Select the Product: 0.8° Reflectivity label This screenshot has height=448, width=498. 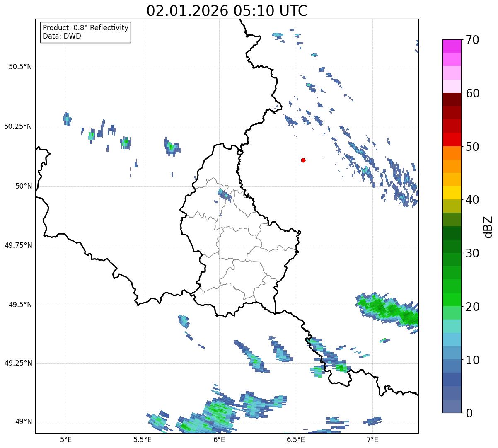point(86,28)
